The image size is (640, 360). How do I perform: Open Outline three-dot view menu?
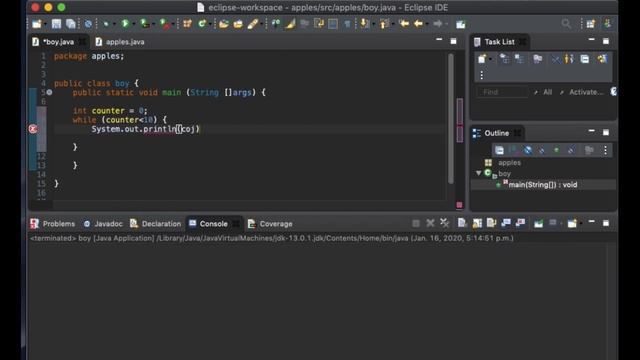[605, 150]
